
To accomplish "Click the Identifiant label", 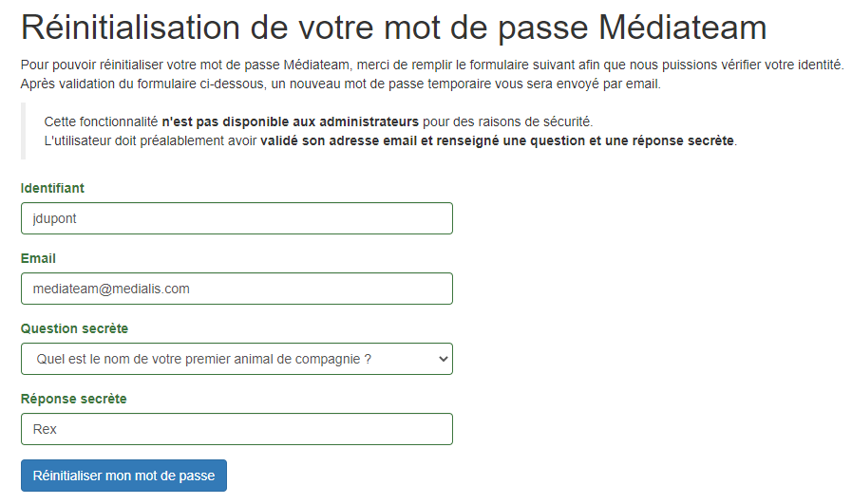I will (x=52, y=188).
